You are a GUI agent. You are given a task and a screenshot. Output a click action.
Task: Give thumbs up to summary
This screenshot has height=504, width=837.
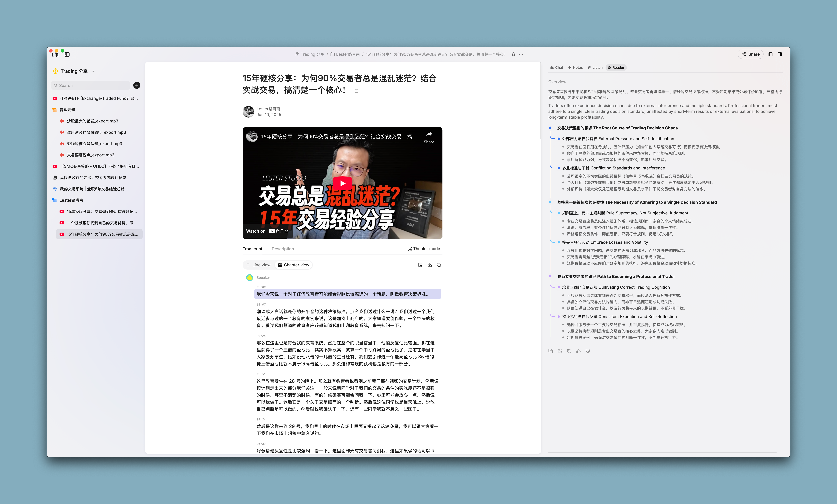pos(579,351)
